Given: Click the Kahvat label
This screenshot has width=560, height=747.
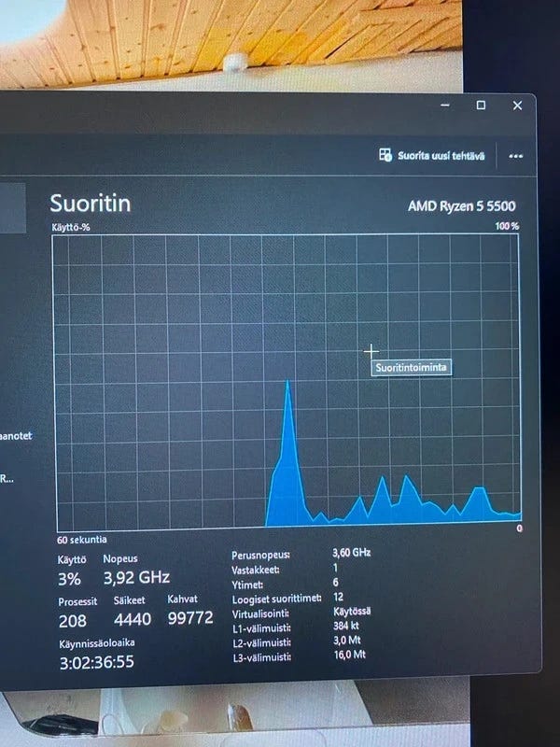Looking at the screenshot, I should click(x=182, y=599).
